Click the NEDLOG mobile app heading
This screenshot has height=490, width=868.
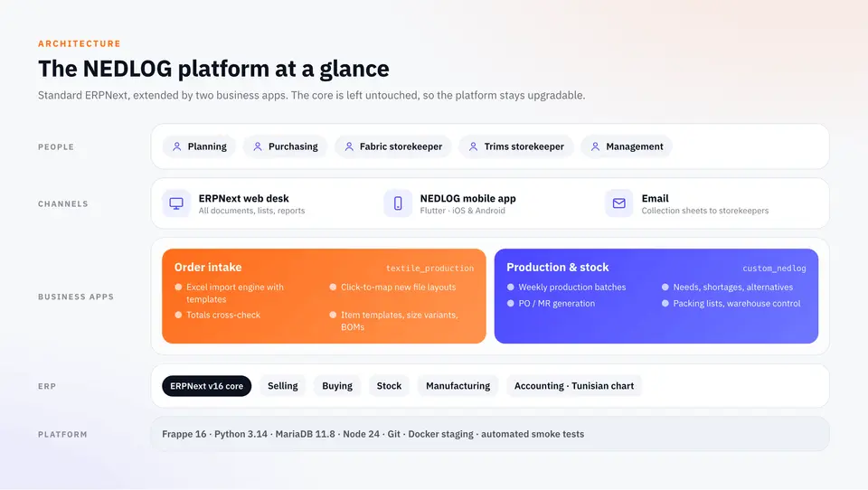pyautogui.click(x=467, y=198)
